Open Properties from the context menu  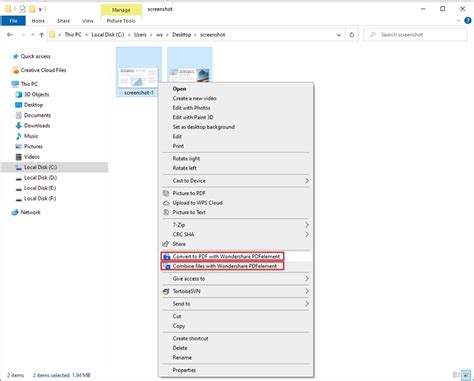point(184,370)
